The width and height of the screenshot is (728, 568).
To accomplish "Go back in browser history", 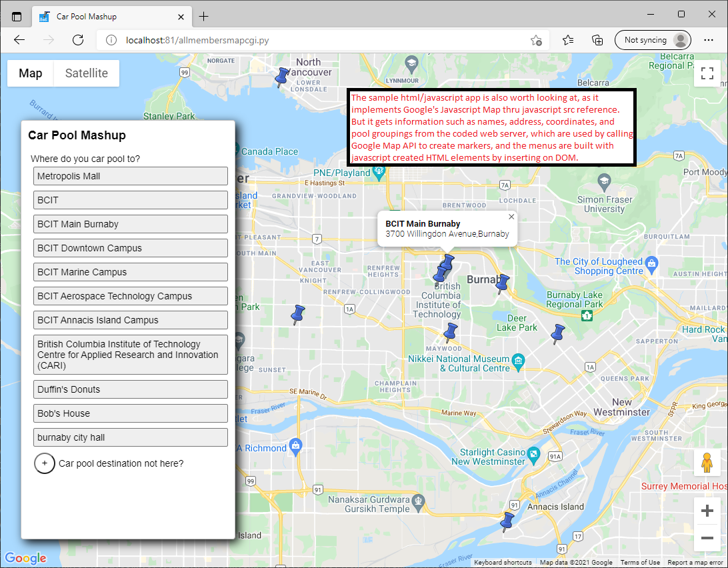I will (x=19, y=40).
